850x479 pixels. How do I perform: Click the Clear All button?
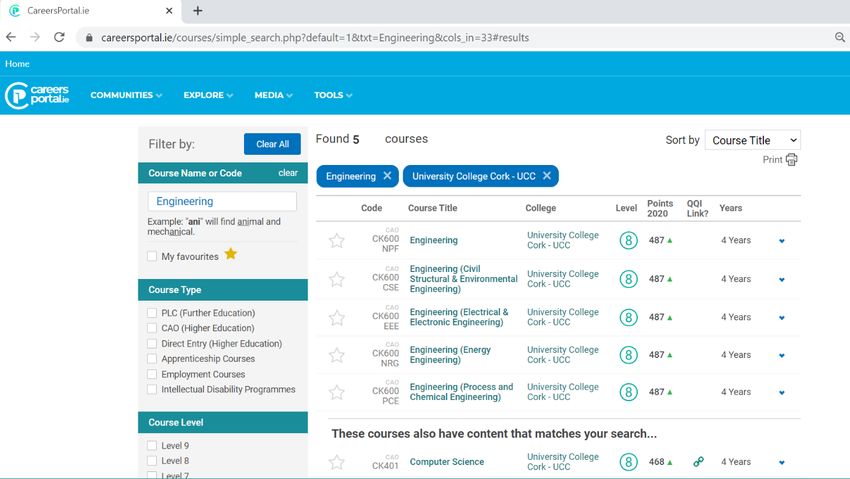[x=272, y=144]
